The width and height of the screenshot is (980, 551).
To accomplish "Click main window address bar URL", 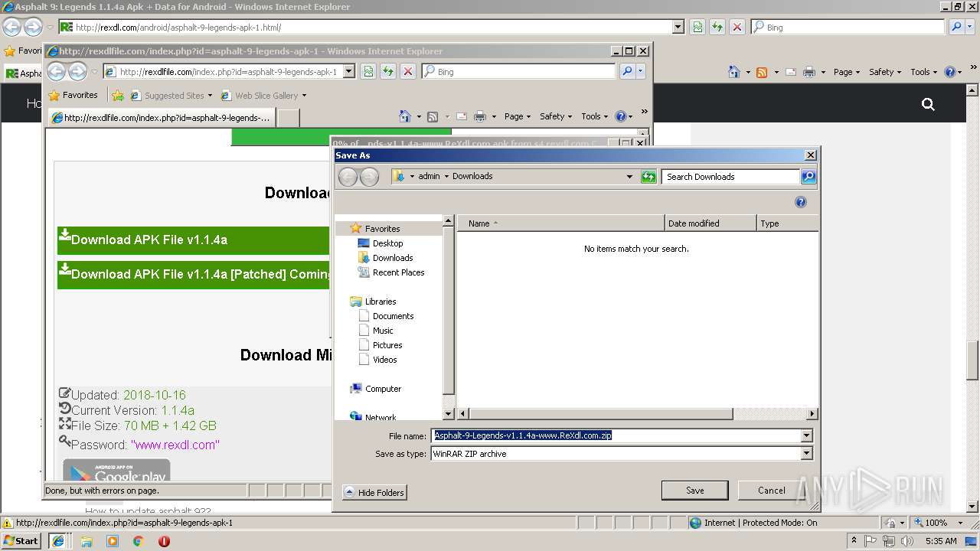I will tap(178, 28).
